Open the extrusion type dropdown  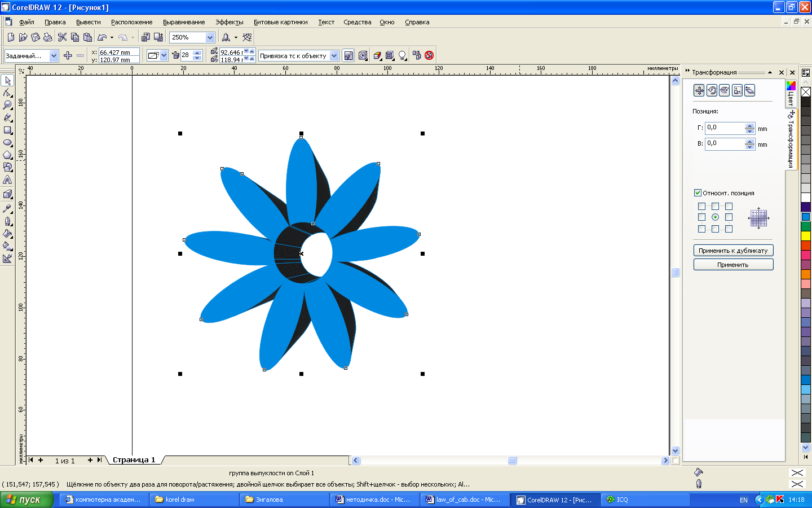(164, 55)
